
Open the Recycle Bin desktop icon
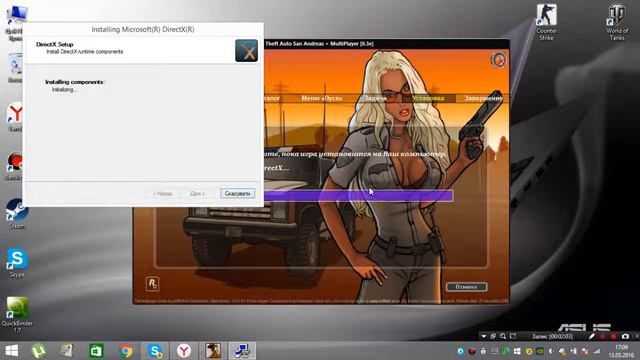click(x=15, y=67)
